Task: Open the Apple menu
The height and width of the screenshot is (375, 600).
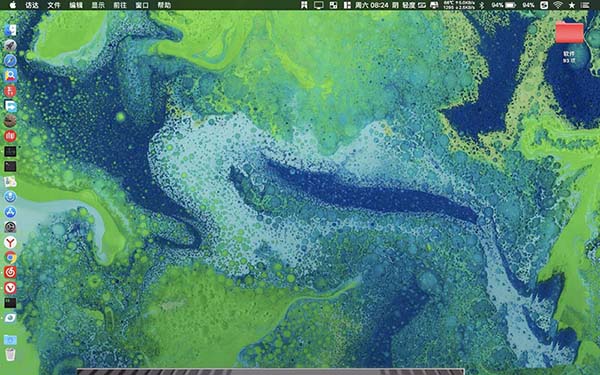Action: 13,5
